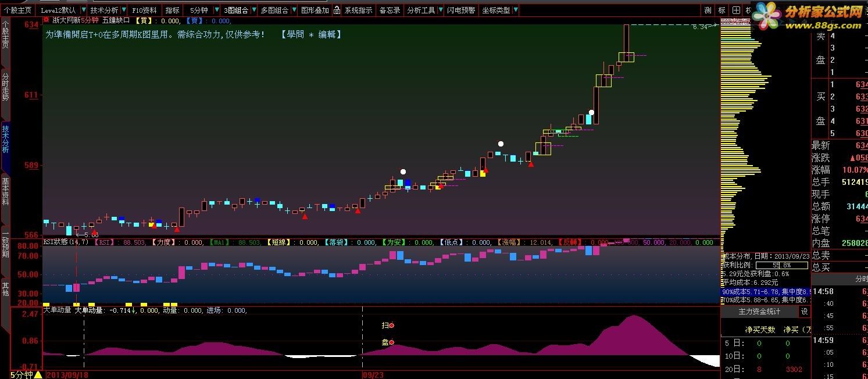Expand the 技术分析 dropdown arrow
Screen dimensions: 868x379
[124, 10]
